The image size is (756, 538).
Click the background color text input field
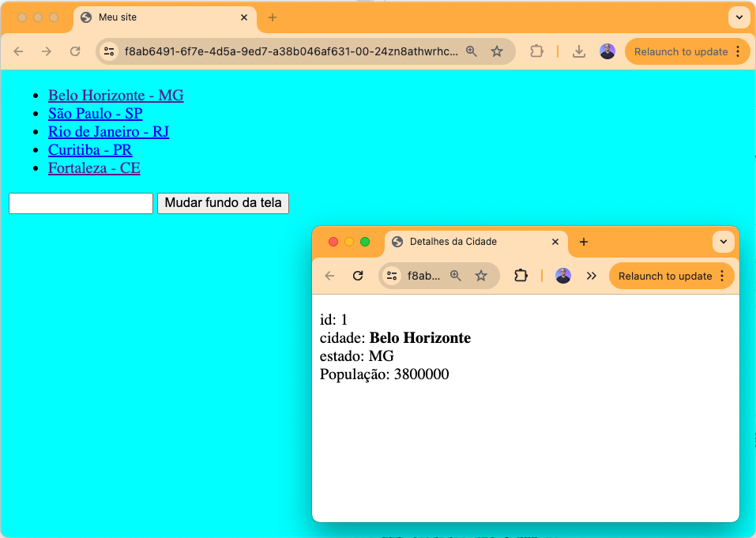[81, 203]
